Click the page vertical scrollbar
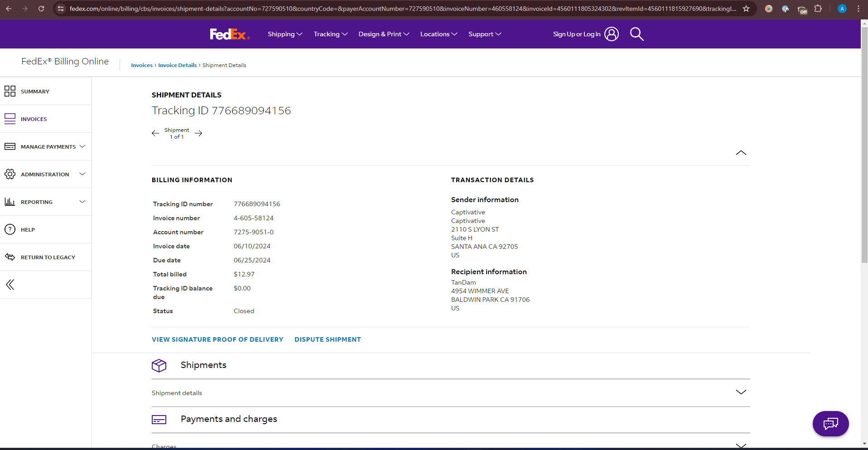 tap(864, 145)
